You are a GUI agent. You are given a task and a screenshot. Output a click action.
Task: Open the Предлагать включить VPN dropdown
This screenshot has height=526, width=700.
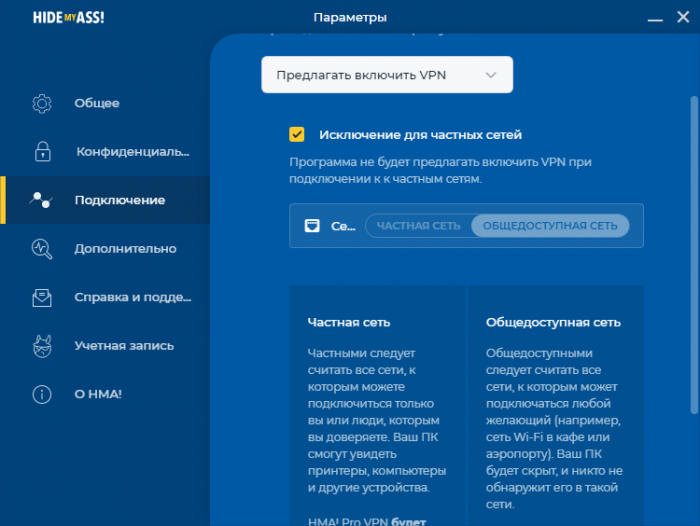pos(387,75)
